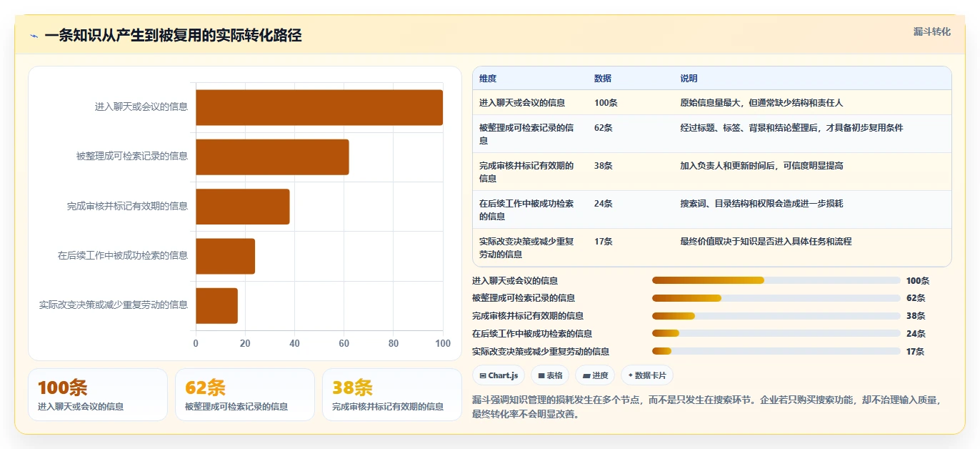
Task: Click the chart bar for 被整理成可检索记录的信息
Action: [x=272, y=157]
